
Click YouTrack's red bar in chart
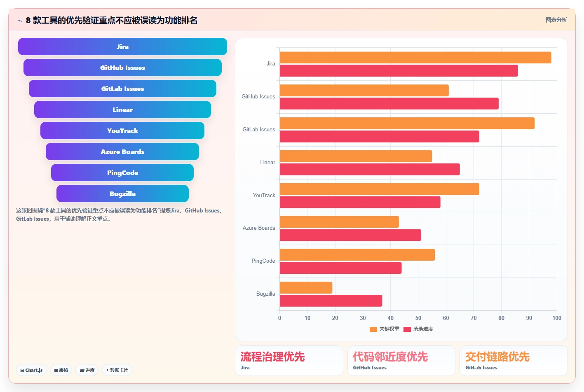coord(360,202)
